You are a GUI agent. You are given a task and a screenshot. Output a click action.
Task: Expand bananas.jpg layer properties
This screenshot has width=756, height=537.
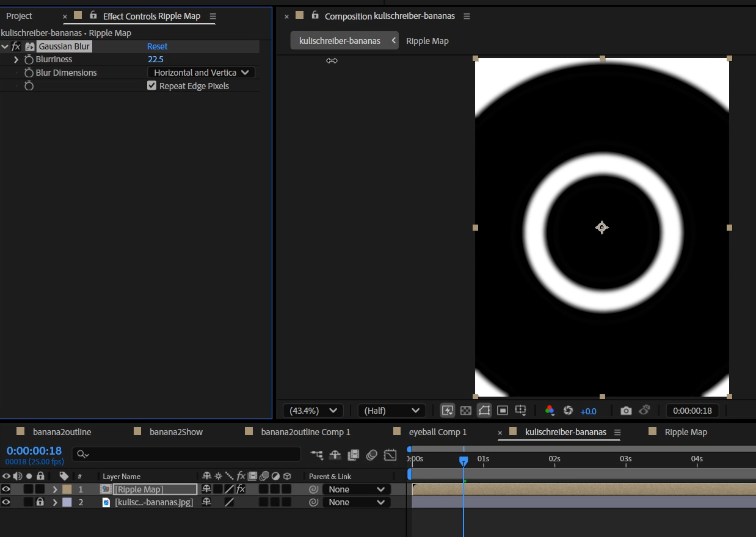(x=55, y=502)
